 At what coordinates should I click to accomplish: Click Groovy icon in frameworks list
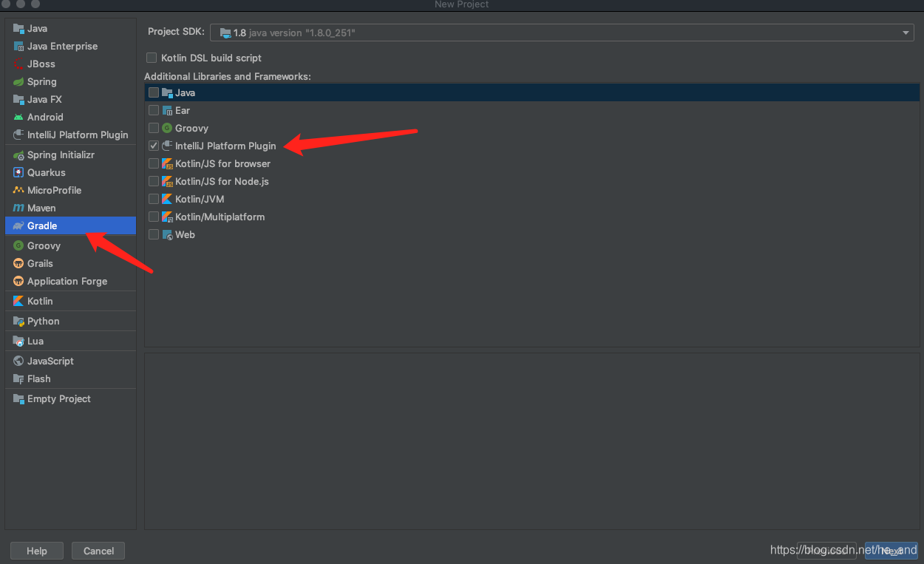(x=167, y=128)
